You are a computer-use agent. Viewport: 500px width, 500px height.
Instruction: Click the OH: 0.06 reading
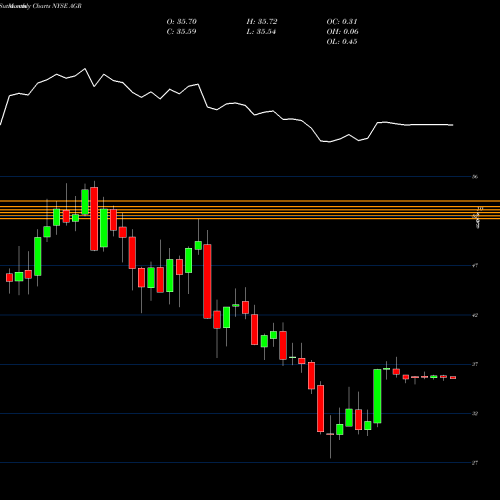342,32
